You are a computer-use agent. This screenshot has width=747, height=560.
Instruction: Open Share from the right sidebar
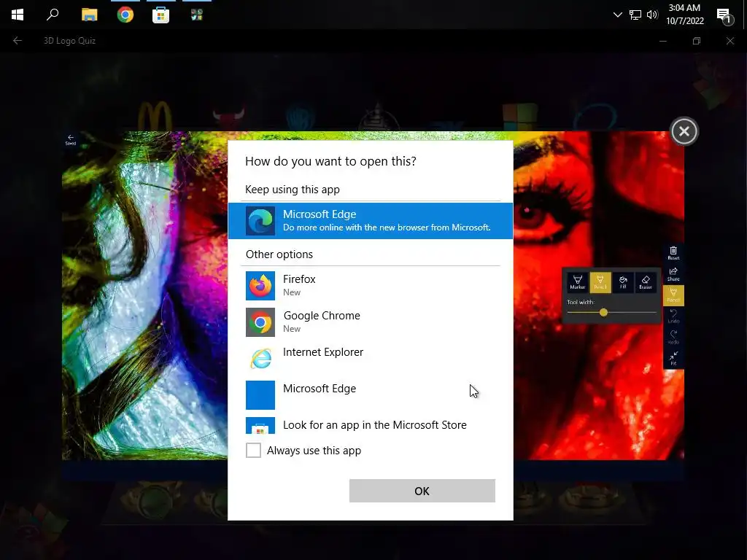tap(673, 275)
